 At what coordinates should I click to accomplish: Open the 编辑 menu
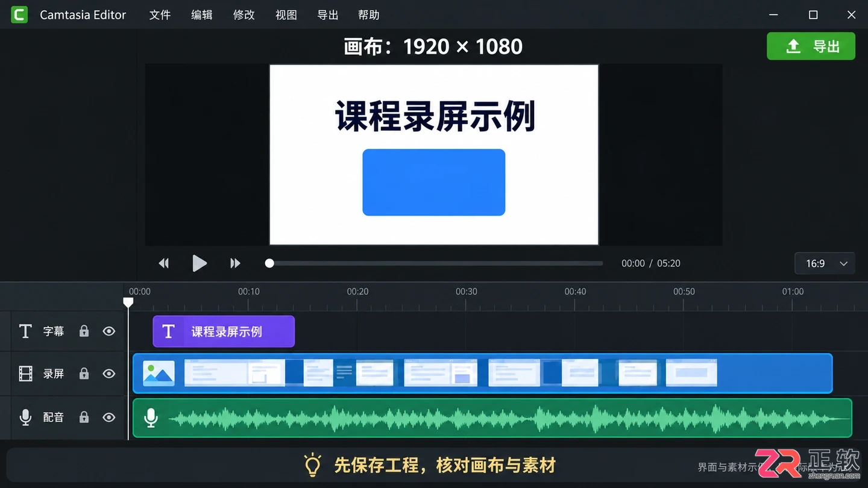pos(202,15)
